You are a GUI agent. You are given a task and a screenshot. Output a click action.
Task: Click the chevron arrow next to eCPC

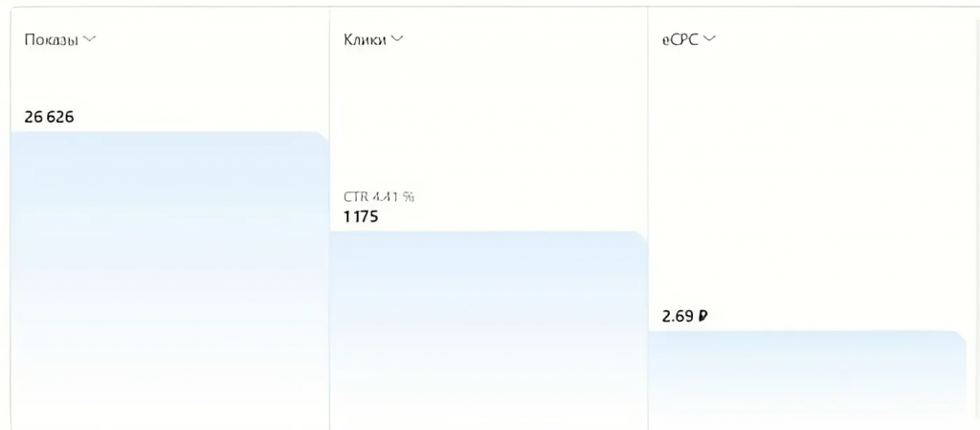[x=710, y=39]
